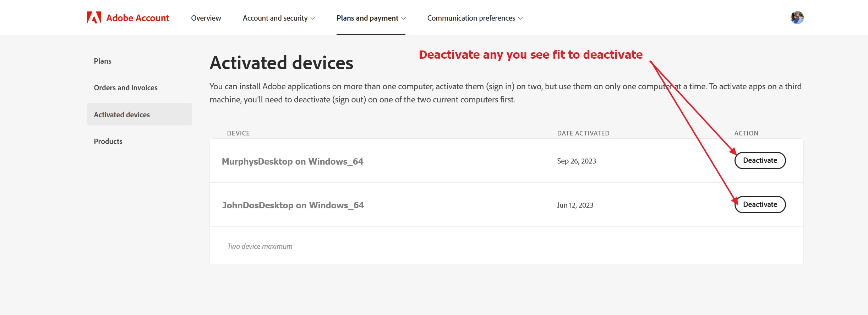This screenshot has height=315, width=868.
Task: Select Activated devices in sidebar
Action: [x=140, y=114]
